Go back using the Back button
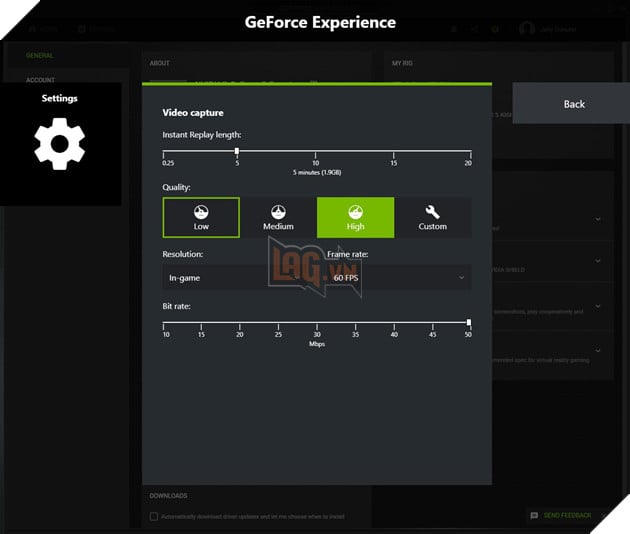The height and width of the screenshot is (534, 630). pyautogui.click(x=571, y=104)
